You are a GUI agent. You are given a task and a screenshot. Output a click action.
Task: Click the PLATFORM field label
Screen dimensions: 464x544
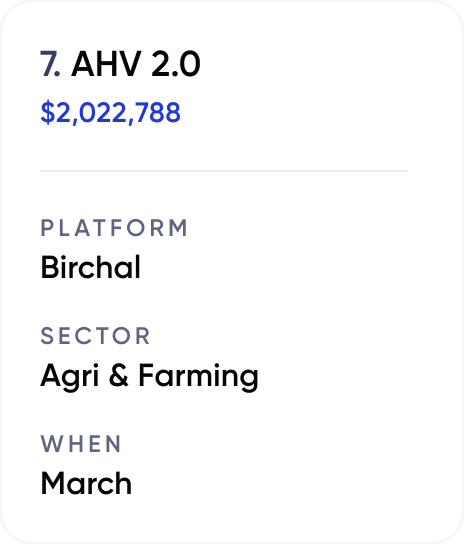tap(114, 228)
